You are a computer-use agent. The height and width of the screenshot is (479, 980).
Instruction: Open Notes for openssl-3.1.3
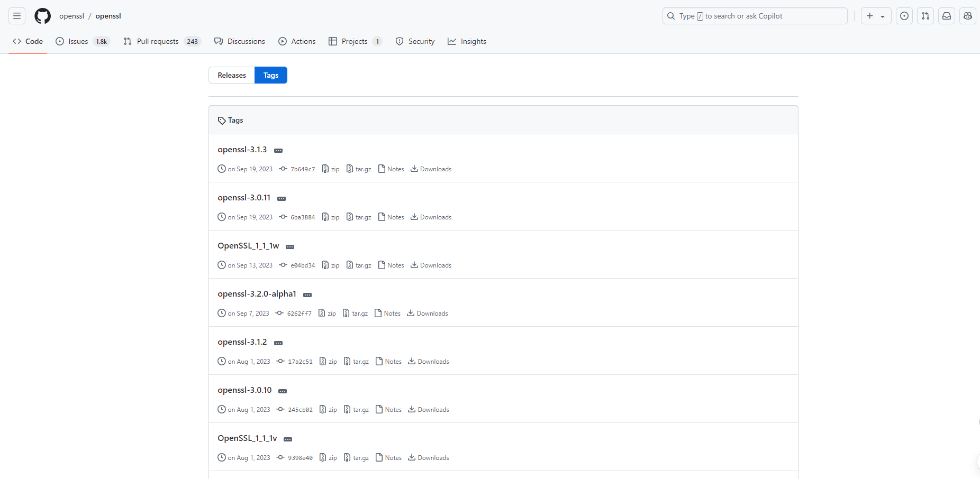391,169
